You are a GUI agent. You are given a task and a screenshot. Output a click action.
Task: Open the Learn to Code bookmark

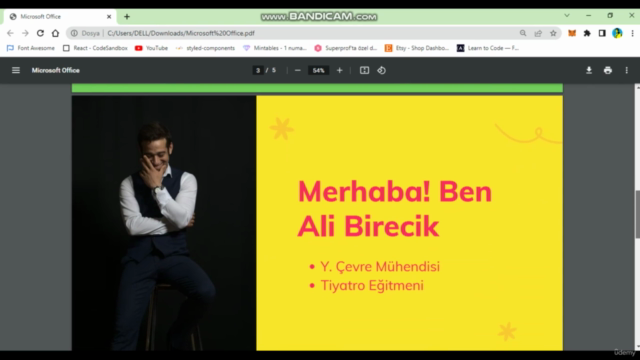pos(488,48)
